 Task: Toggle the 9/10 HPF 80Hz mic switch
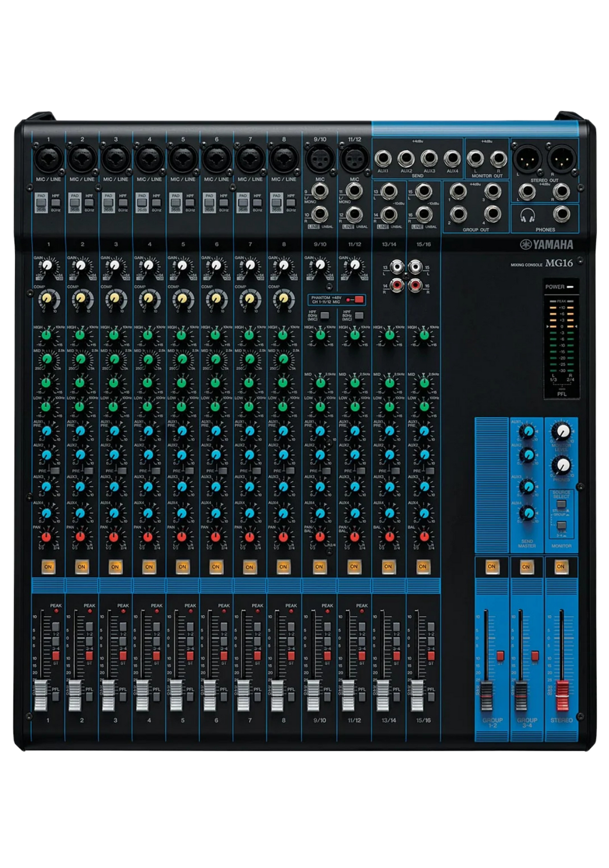point(325,315)
